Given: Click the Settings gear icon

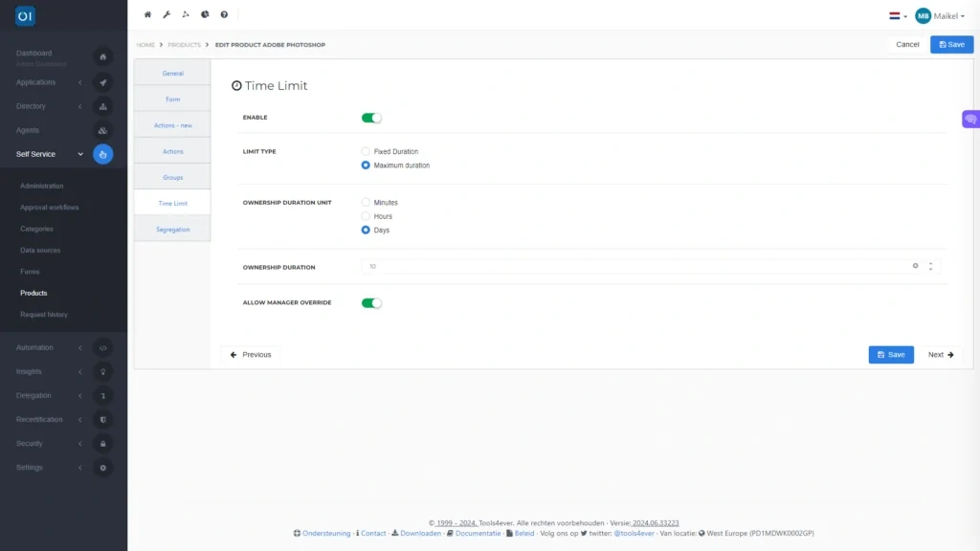Looking at the screenshot, I should click(x=102, y=467).
